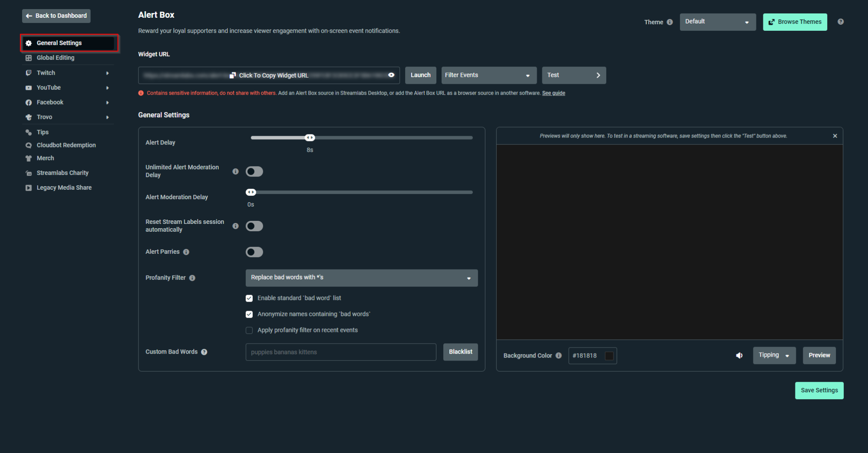Click the Twitch logo icon in sidebar

coord(29,73)
